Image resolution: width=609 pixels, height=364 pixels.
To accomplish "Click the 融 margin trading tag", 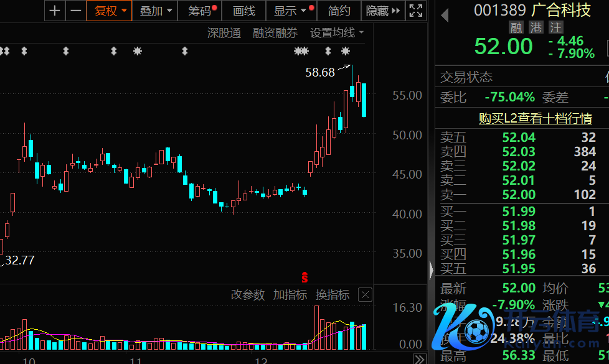I will point(516,27).
